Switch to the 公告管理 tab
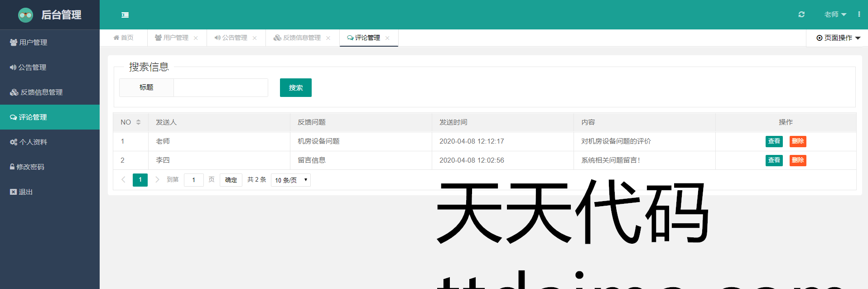 pyautogui.click(x=231, y=38)
